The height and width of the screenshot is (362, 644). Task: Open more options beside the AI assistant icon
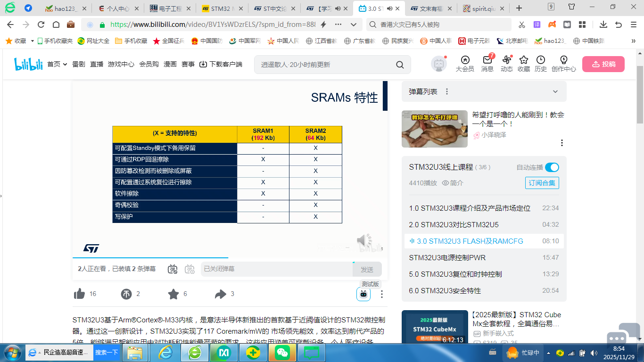(382, 294)
